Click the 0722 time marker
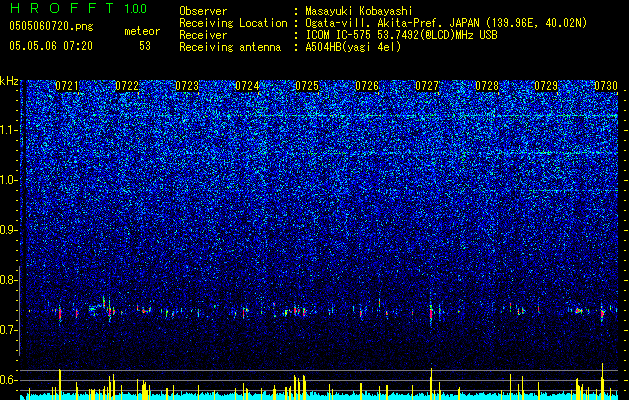This screenshot has width=629, height=400. (x=127, y=86)
